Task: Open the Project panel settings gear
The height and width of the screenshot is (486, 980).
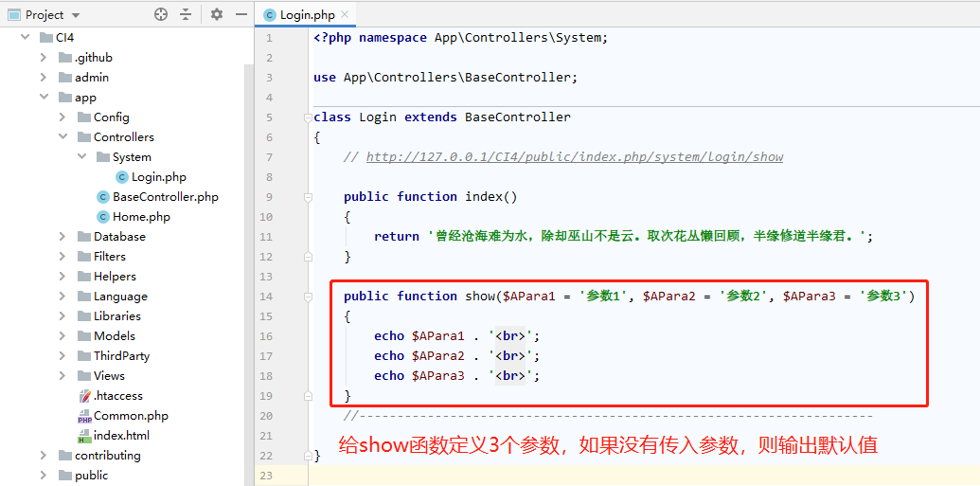Action: [216, 14]
